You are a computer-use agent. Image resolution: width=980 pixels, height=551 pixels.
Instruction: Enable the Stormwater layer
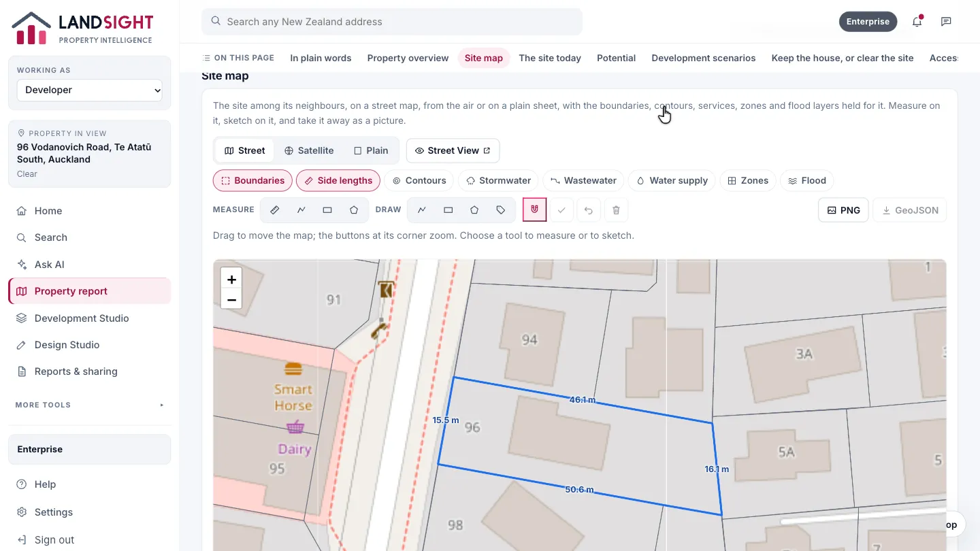point(499,180)
